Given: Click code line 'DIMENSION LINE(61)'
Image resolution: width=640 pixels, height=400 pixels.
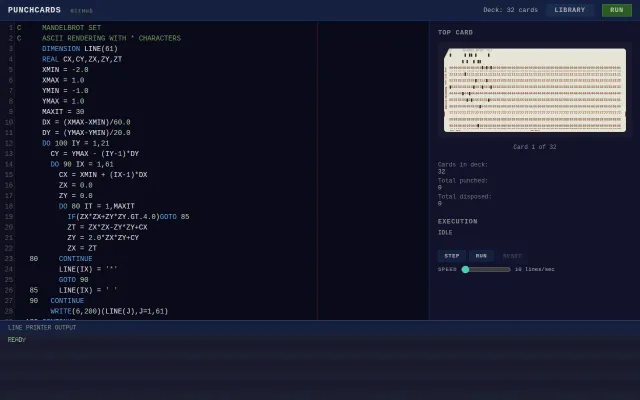Looking at the screenshot, I should (x=80, y=49).
